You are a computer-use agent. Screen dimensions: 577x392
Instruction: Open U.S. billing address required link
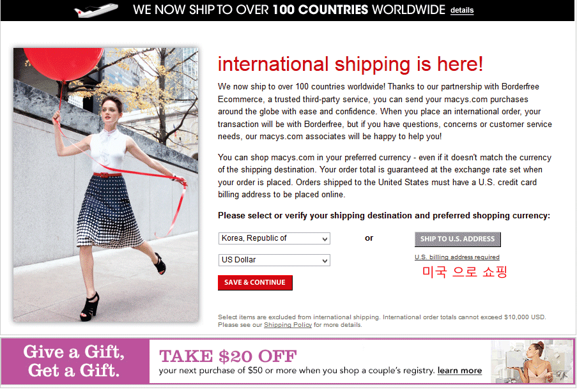pos(457,257)
